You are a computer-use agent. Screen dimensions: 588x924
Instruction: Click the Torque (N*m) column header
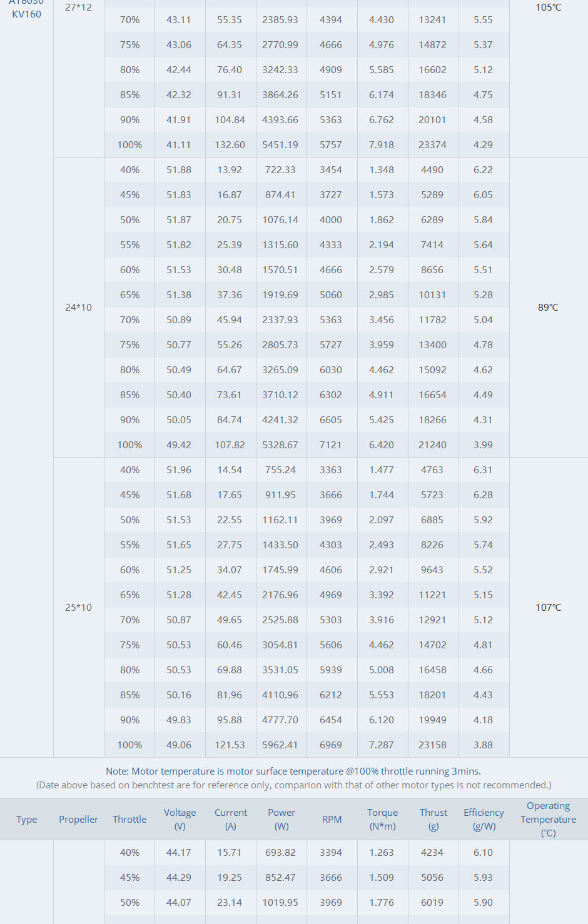382,819
